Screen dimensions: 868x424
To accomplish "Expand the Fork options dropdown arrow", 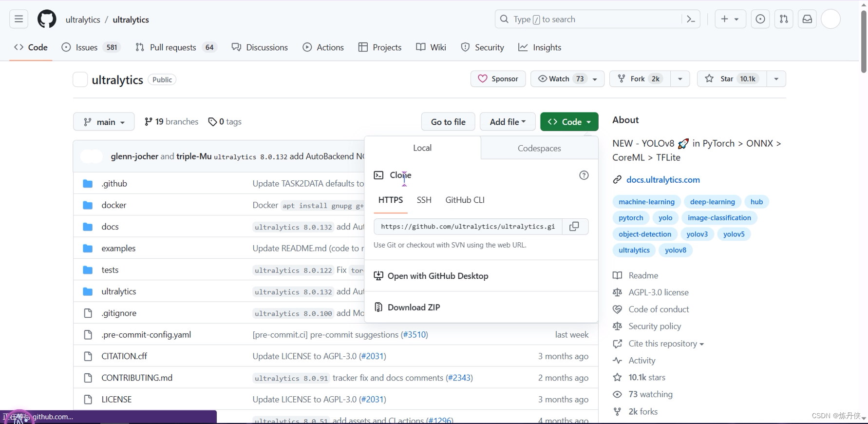I will [680, 78].
